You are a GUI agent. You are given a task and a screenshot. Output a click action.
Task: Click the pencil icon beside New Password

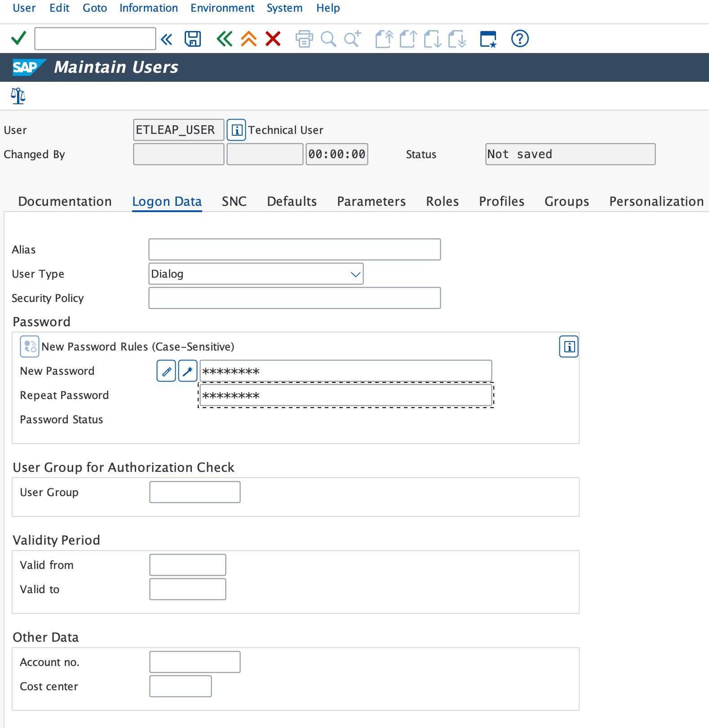tap(166, 371)
